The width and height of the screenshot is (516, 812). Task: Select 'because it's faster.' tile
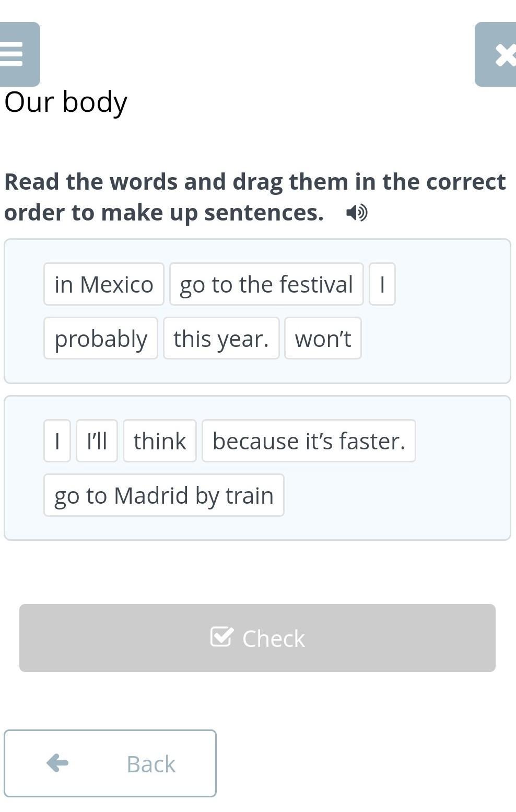click(309, 441)
